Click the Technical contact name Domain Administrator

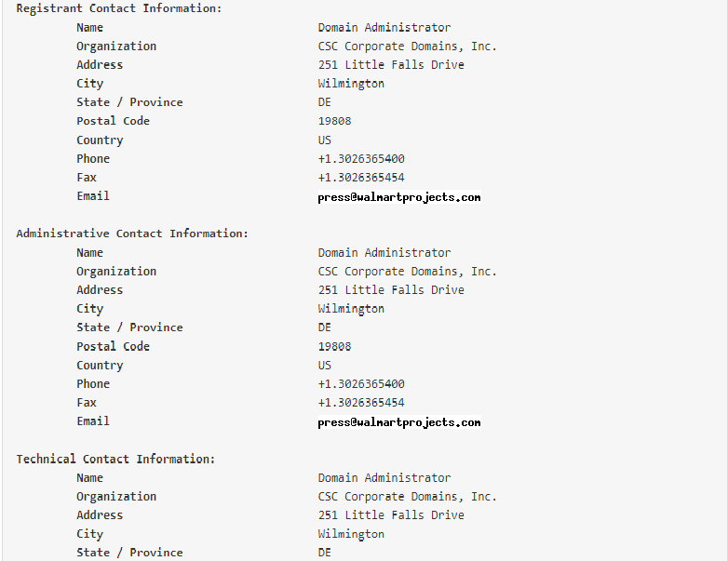coord(384,478)
